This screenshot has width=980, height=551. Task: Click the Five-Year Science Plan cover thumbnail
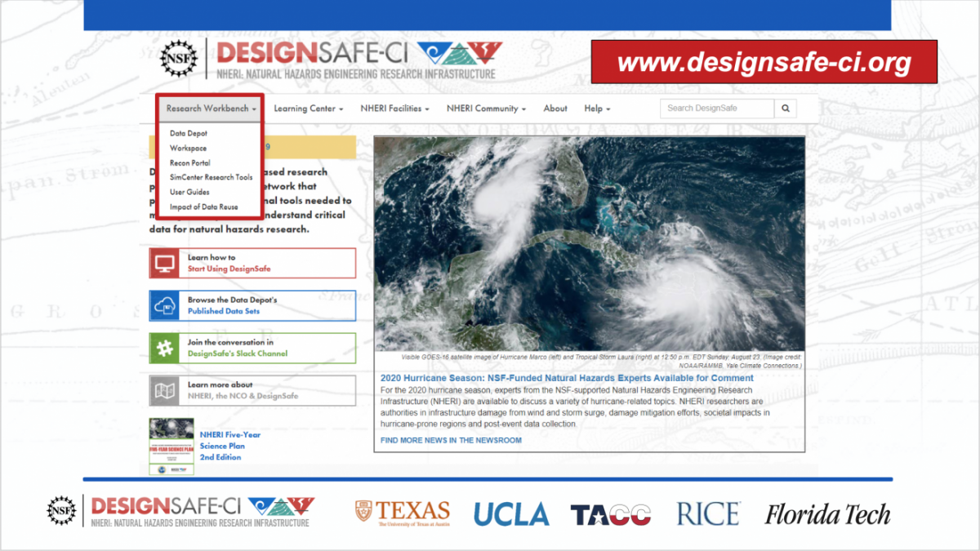pos(171,447)
